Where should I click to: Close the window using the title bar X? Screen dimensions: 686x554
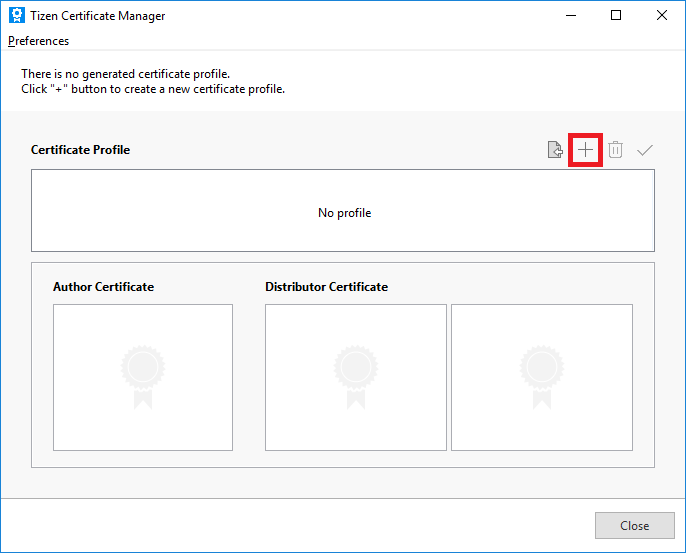[661, 16]
